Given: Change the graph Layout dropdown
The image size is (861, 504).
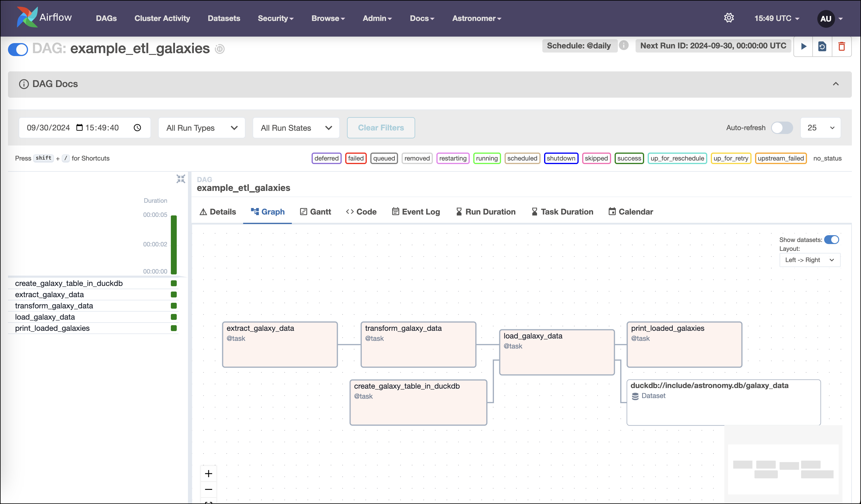Looking at the screenshot, I should [x=809, y=260].
